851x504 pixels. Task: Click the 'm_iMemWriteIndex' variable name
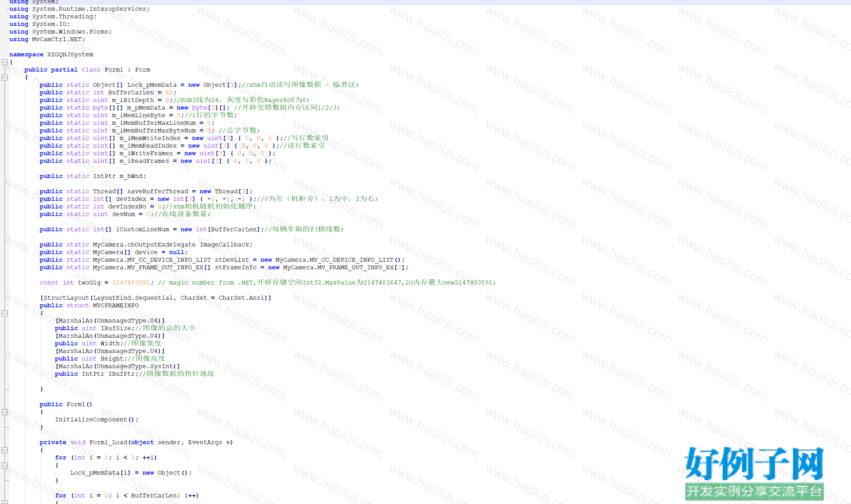[x=150, y=138]
